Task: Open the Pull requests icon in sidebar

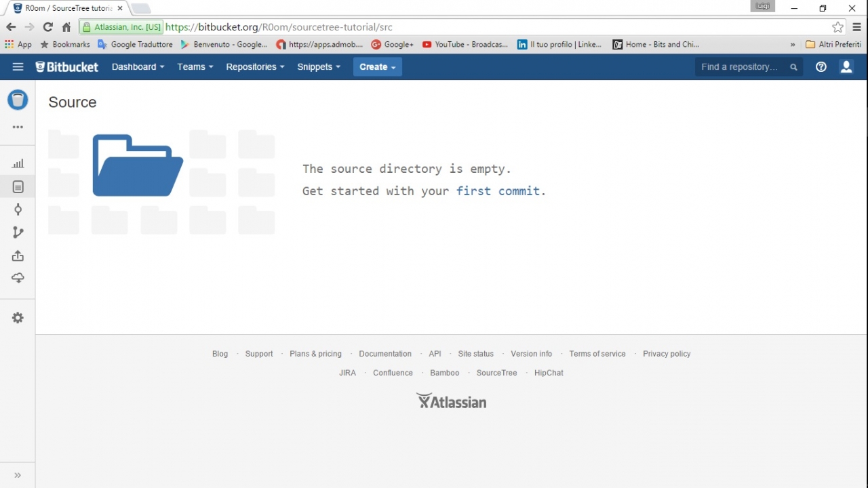Action: [x=18, y=256]
